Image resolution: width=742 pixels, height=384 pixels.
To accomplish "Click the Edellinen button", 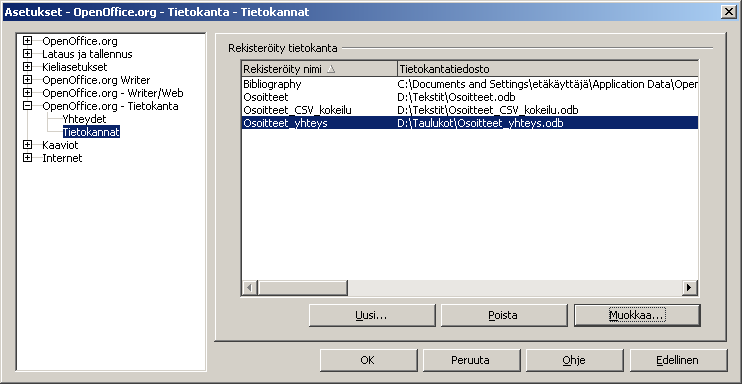I will (x=678, y=360).
